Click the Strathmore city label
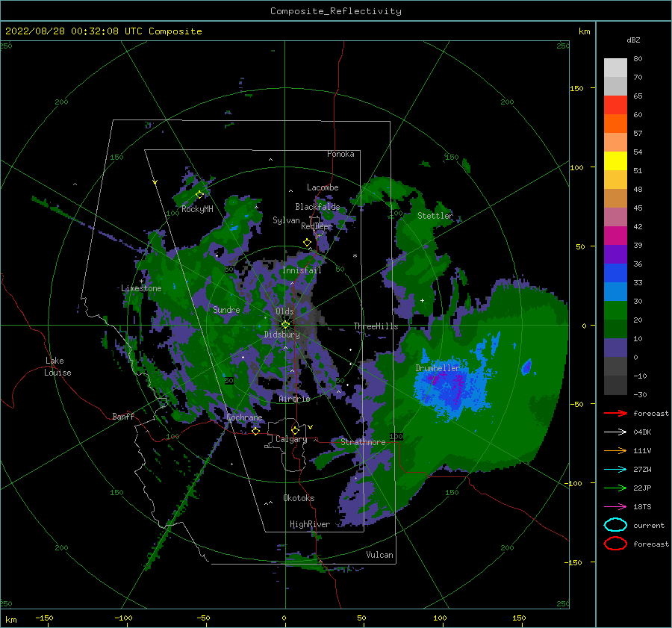The height and width of the screenshot is (628, 672). click(x=363, y=442)
